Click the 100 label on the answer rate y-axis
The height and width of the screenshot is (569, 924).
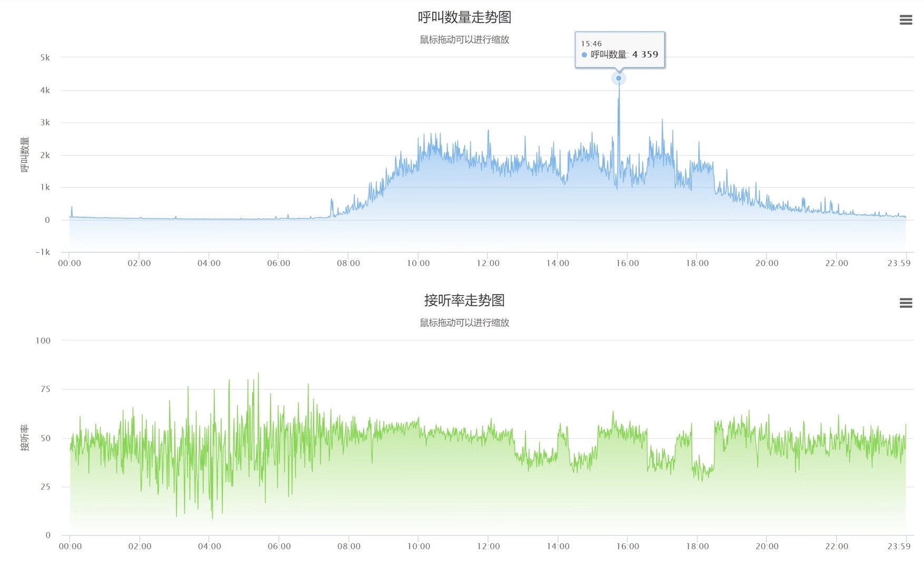point(43,341)
